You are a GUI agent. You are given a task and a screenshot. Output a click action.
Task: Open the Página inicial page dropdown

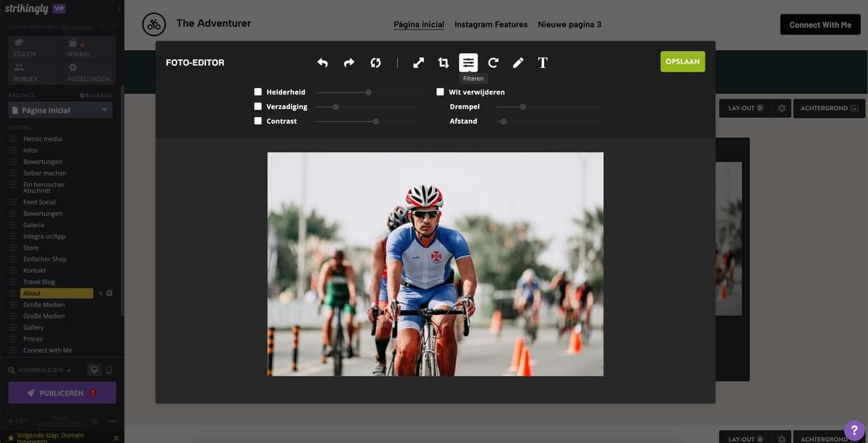click(61, 109)
